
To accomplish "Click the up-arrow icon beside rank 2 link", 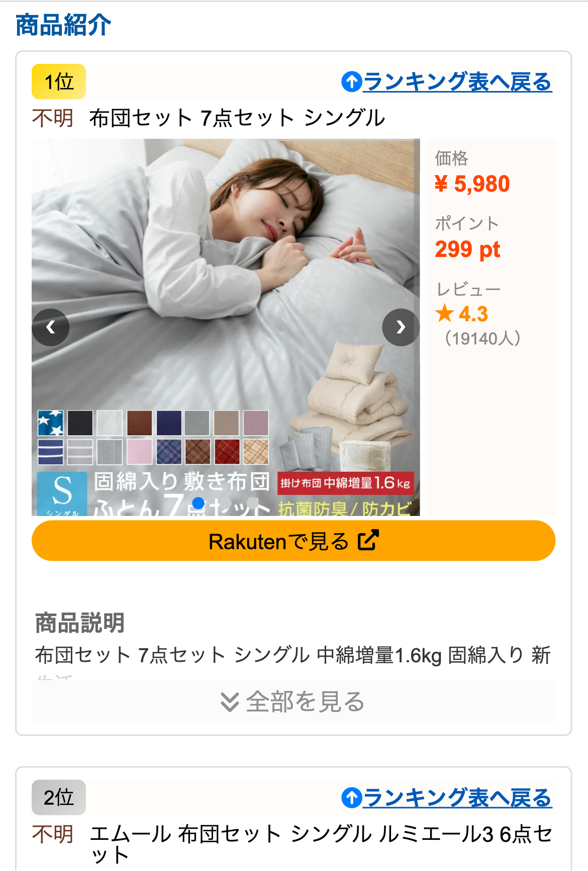I will pyautogui.click(x=352, y=798).
